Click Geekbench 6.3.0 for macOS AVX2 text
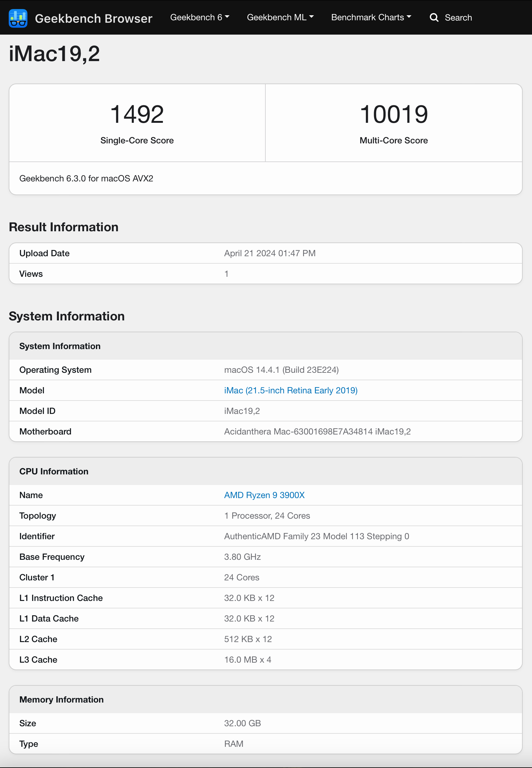Viewport: 532px width, 768px height. coord(86,178)
